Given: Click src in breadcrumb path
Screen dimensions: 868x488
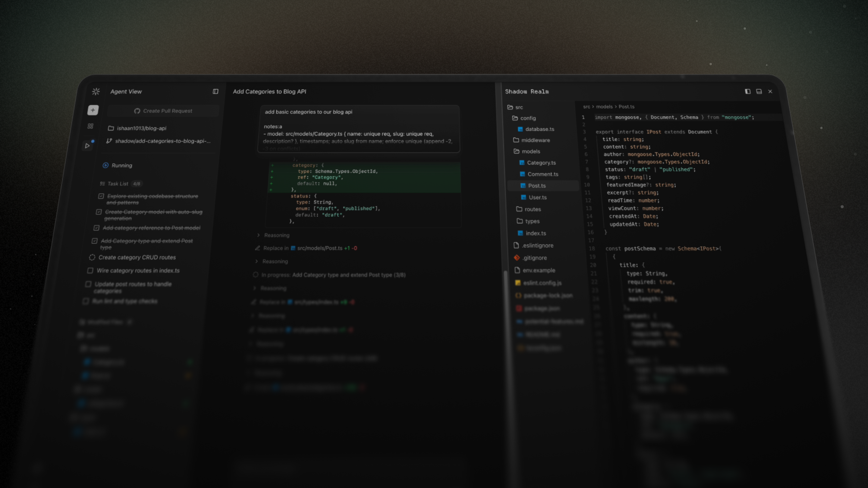Looking at the screenshot, I should coord(587,107).
